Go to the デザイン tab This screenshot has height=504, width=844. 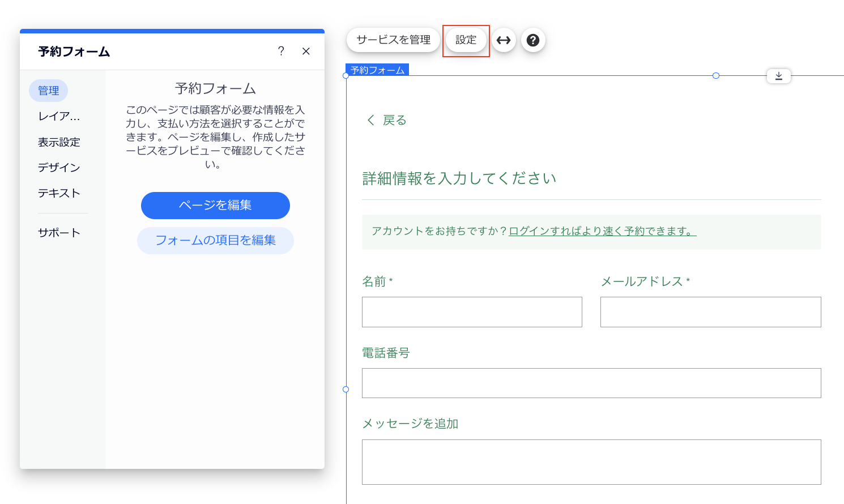[59, 168]
